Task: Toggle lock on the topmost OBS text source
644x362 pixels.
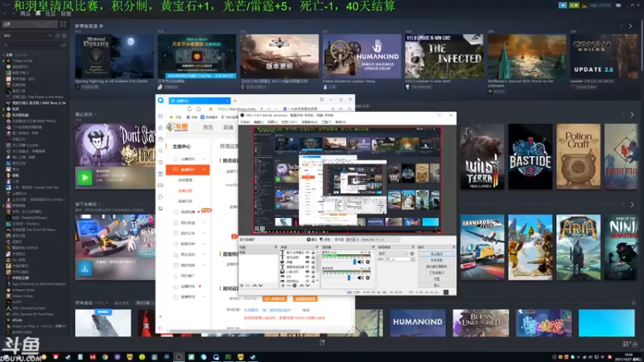Action: pyautogui.click(x=313, y=252)
